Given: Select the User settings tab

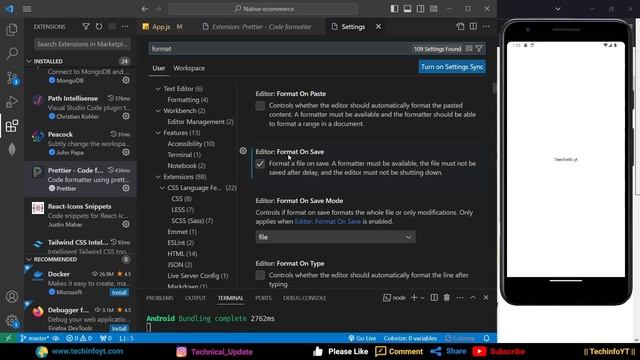Looking at the screenshot, I should tap(159, 68).
